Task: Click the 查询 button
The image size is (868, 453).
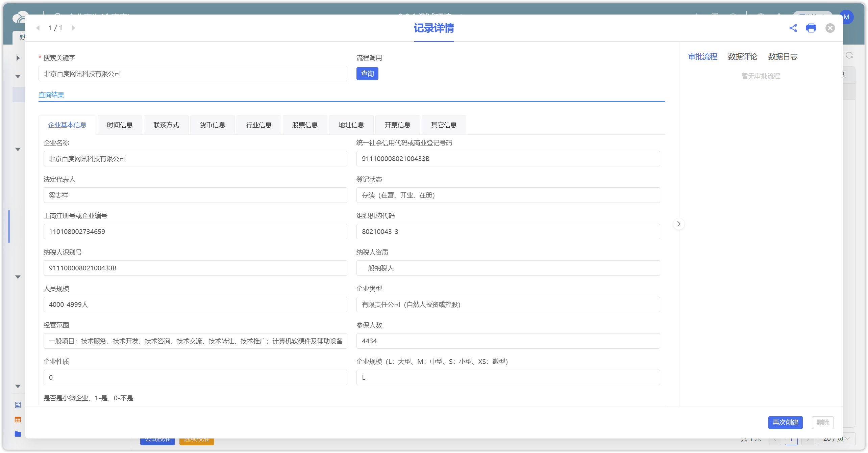Action: tap(367, 74)
